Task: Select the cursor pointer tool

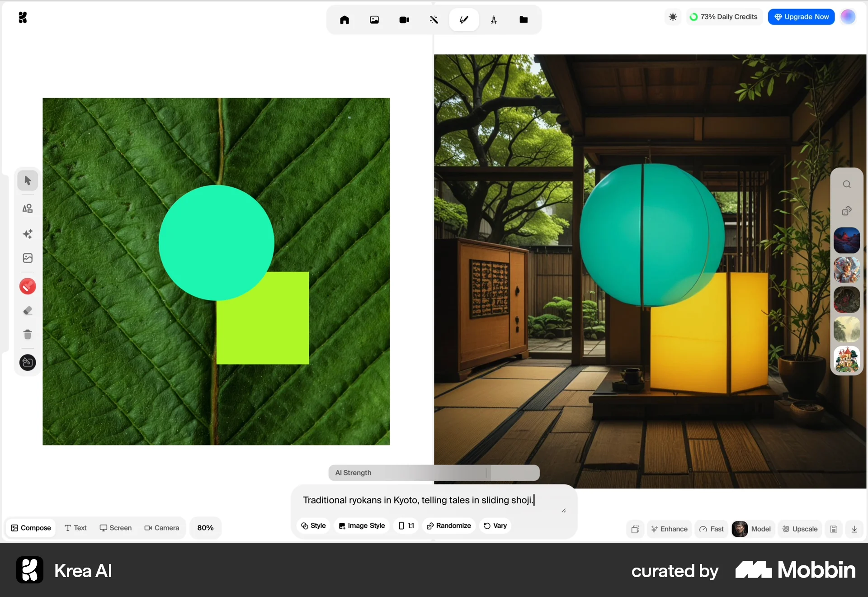Action: coord(28,180)
